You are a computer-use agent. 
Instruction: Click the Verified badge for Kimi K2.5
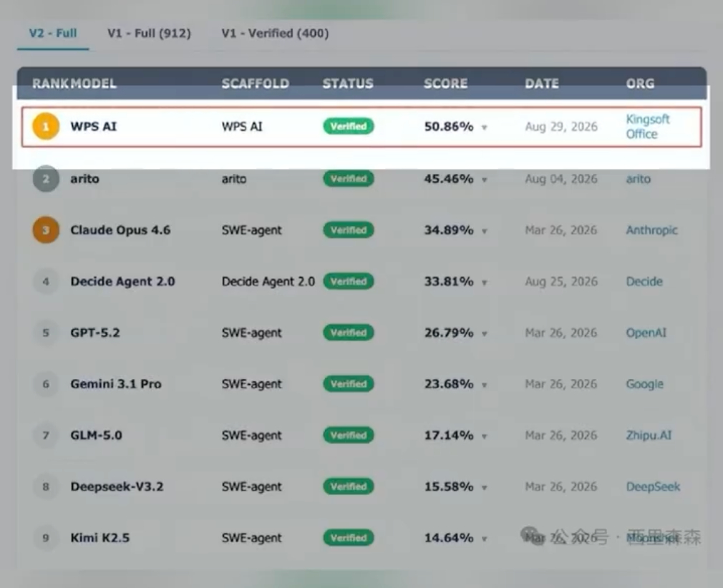point(349,538)
